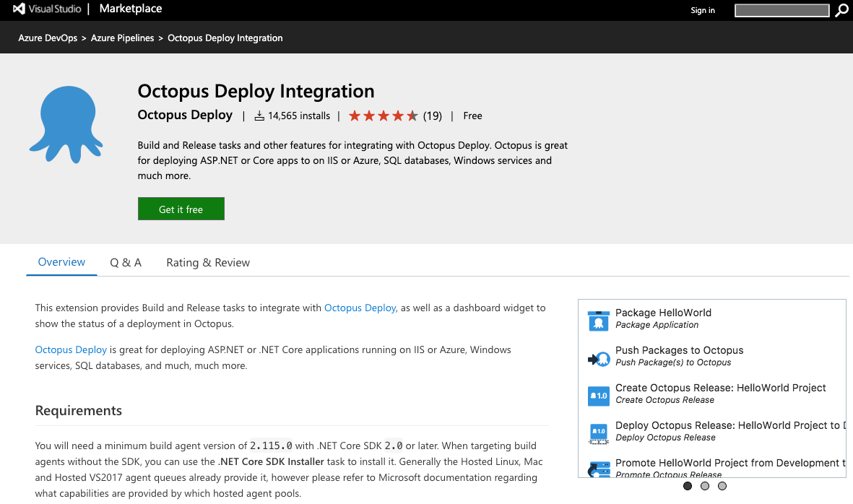The width and height of the screenshot is (853, 504).
Task: Click the Create Octopus Release icon
Action: coord(599,396)
